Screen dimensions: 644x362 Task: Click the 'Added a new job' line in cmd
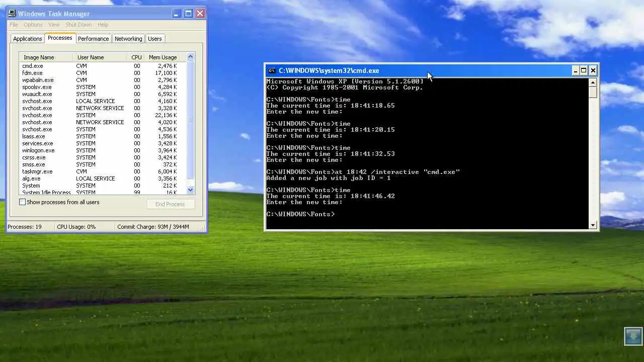[329, 178]
